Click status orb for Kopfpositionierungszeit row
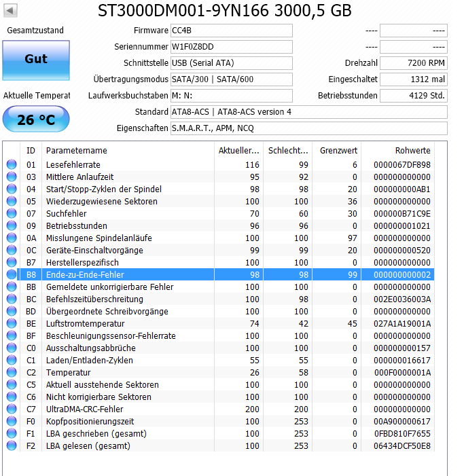The image size is (464, 476). point(12,421)
